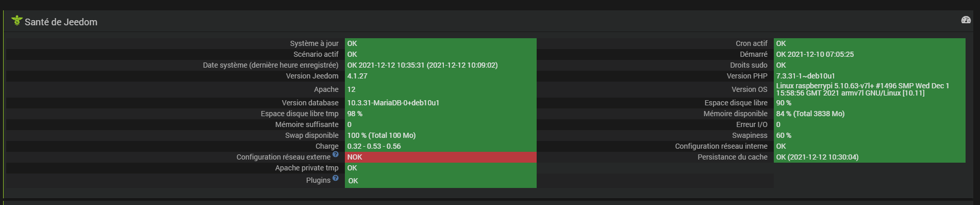The height and width of the screenshot is (205, 980).
Task: Click help icon next to Configuration réseau externe
Action: pyautogui.click(x=336, y=154)
